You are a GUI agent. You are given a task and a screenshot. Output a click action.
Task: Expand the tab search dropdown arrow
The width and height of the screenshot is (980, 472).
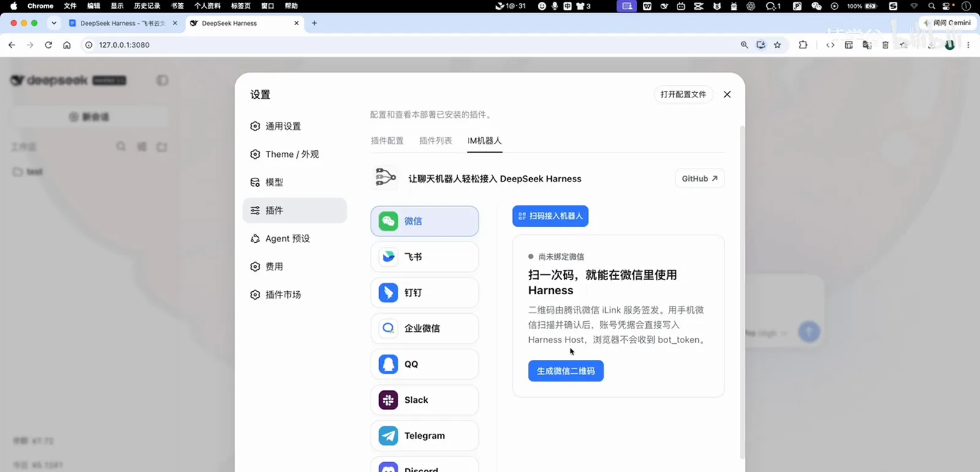pyautogui.click(x=54, y=23)
